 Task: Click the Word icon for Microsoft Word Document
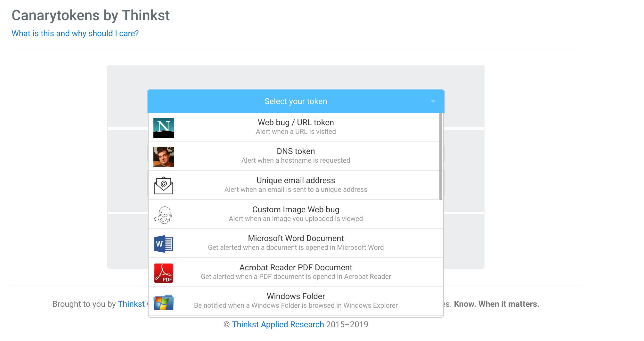pos(163,244)
